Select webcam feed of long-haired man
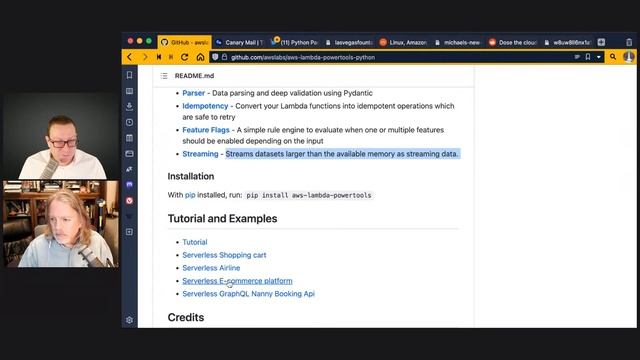Screen dimensions: 640x360 coord(61,224)
